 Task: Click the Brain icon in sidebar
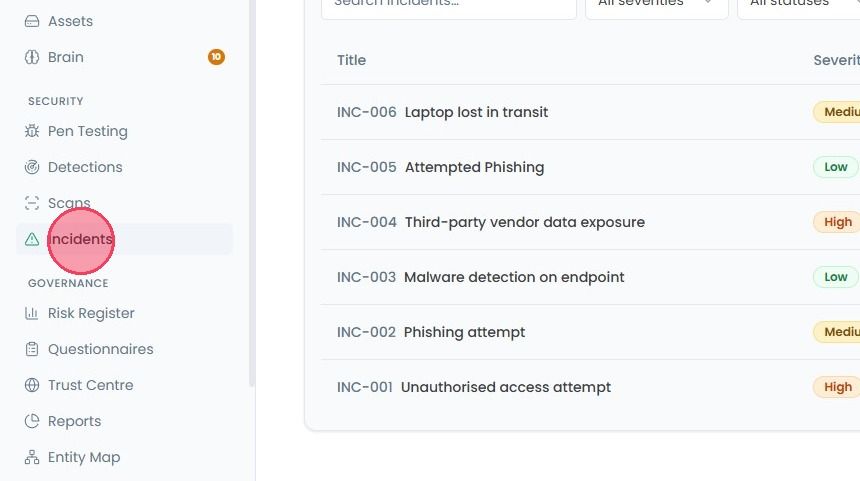coord(32,57)
